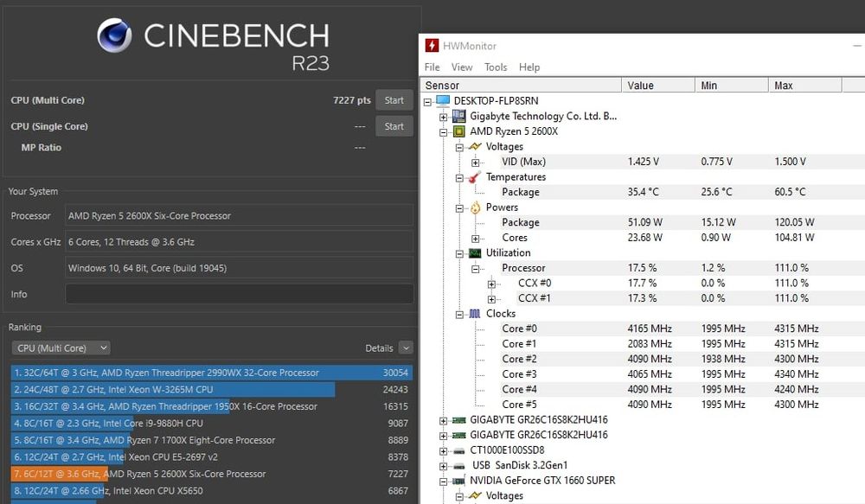Viewport: 865px width, 504px height.
Task: Select the Threadripper 2990WX ranking row
Action: pos(211,373)
